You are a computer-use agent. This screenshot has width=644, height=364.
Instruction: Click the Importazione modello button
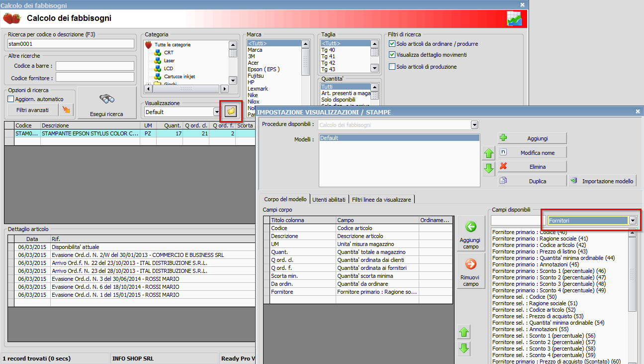(x=603, y=181)
